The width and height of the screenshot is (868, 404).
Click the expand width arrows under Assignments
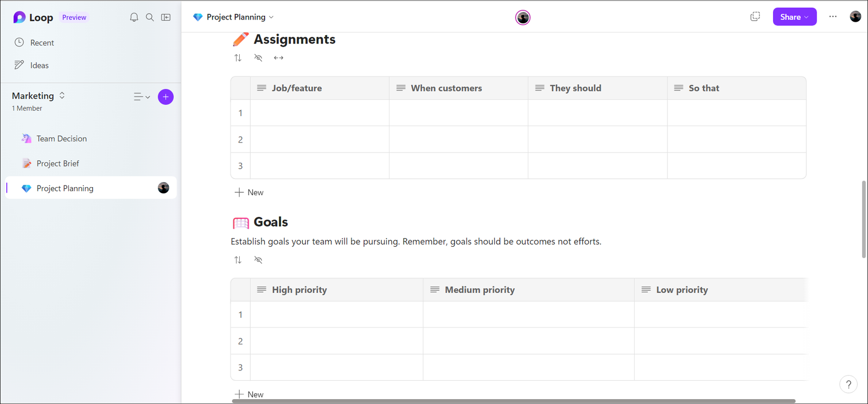[x=278, y=58]
